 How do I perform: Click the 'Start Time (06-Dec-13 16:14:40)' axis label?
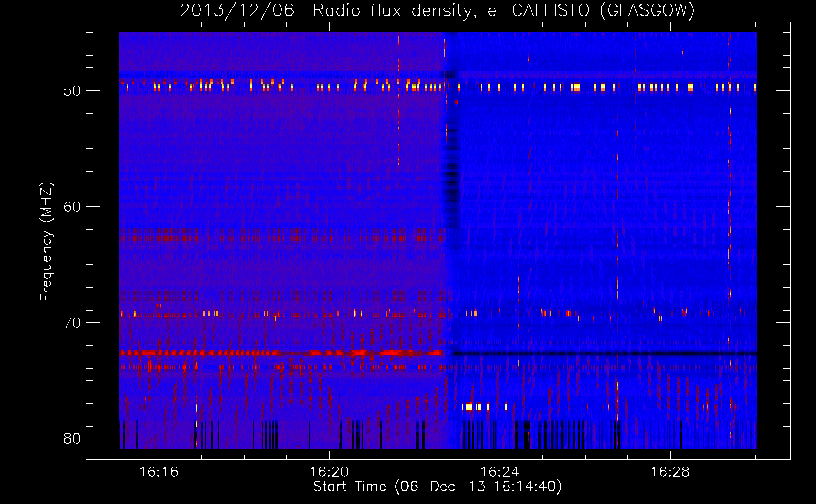click(x=437, y=487)
